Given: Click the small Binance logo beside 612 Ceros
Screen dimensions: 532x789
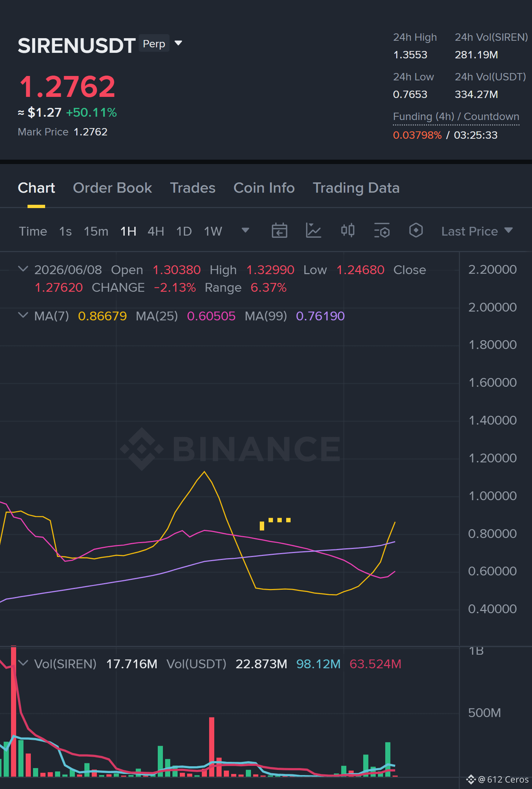Looking at the screenshot, I should point(471,779).
